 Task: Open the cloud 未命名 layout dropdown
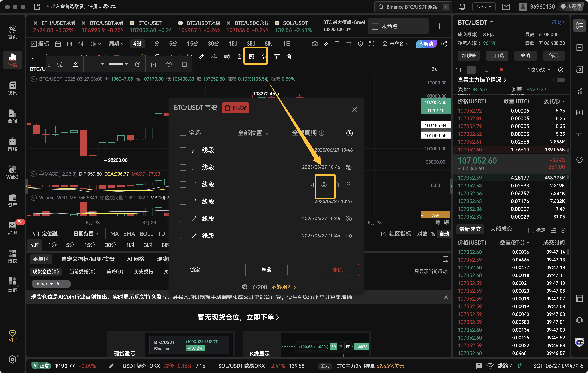point(395,44)
